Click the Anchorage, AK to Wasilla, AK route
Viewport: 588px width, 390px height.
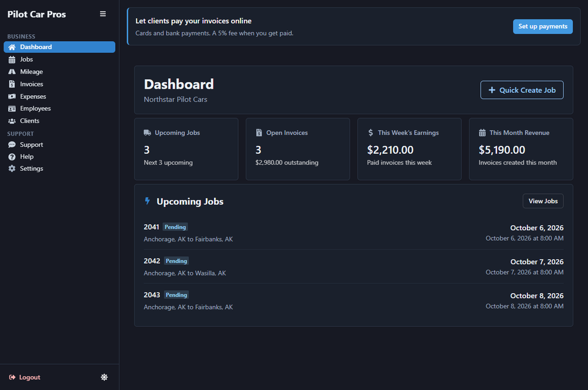click(185, 273)
